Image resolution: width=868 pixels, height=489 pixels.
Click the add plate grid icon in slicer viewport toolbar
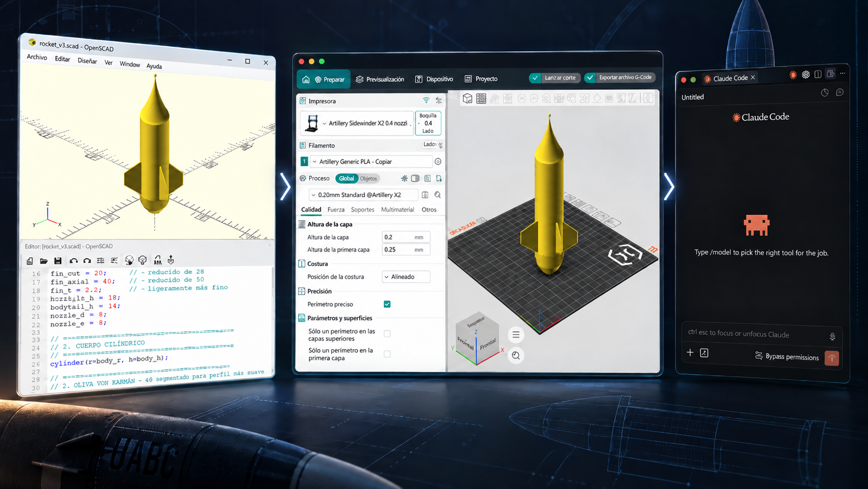(x=481, y=98)
